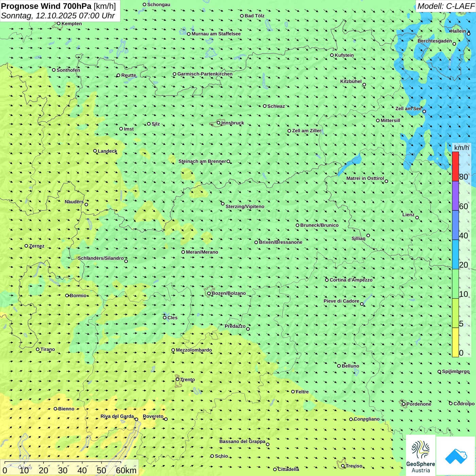Click the Tirano location dot
Image resolution: width=476 pixels, height=476 pixels.
[x=38, y=349]
